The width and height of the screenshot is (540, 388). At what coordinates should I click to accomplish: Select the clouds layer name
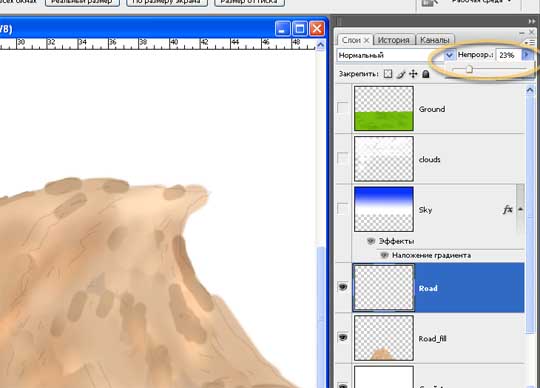tap(429, 159)
